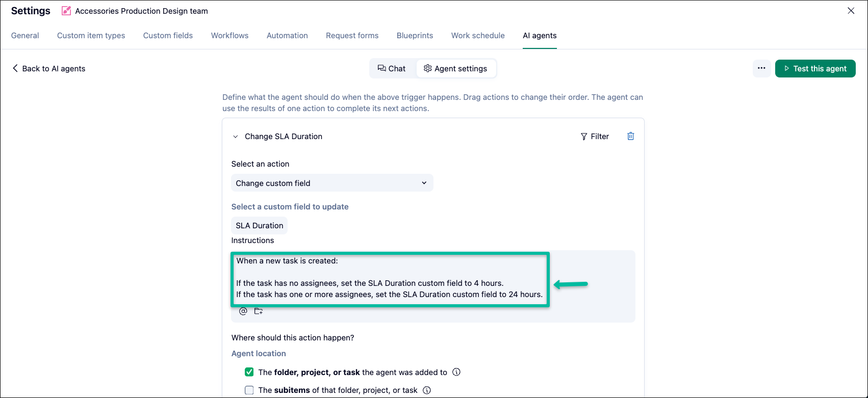Click the Accessories Production Design team icon
This screenshot has height=398, width=868.
(x=66, y=11)
